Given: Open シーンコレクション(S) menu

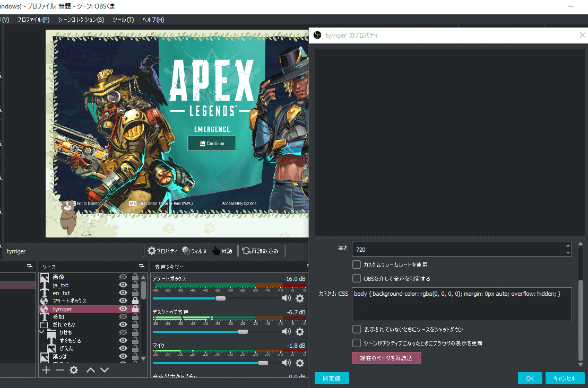Looking at the screenshot, I should [x=81, y=20].
